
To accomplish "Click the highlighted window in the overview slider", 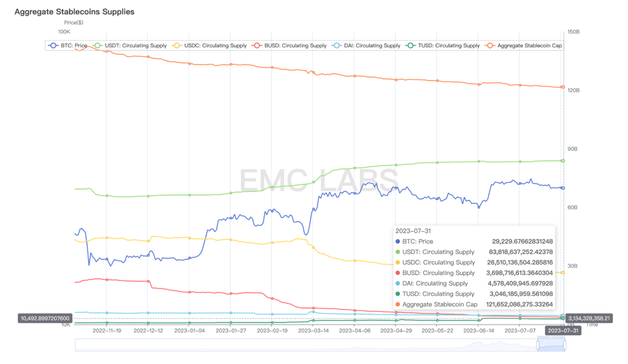I will [551, 345].
